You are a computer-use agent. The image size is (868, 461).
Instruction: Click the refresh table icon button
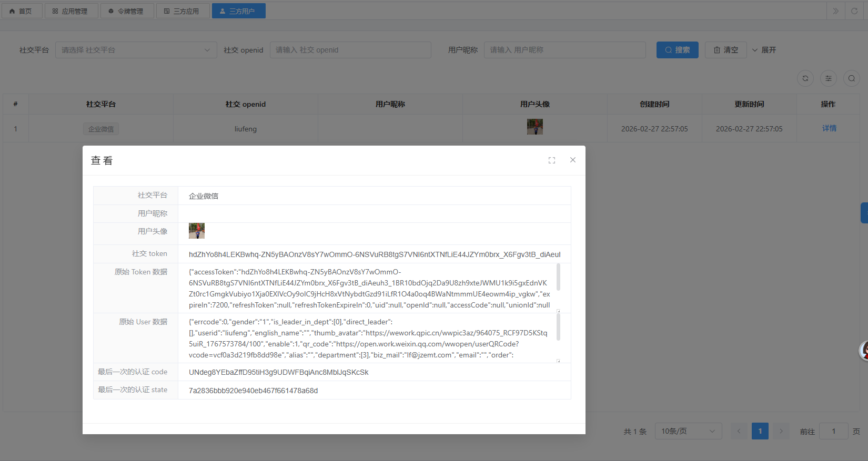click(x=805, y=78)
